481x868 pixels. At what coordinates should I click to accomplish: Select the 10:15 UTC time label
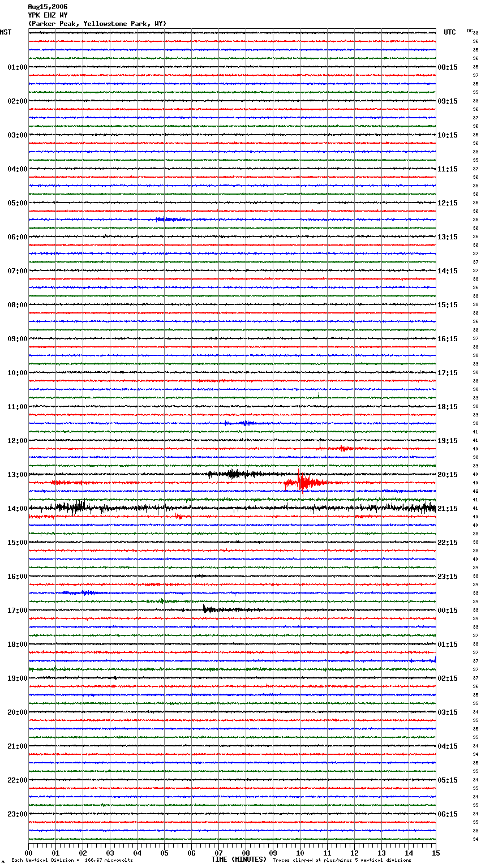(448, 135)
